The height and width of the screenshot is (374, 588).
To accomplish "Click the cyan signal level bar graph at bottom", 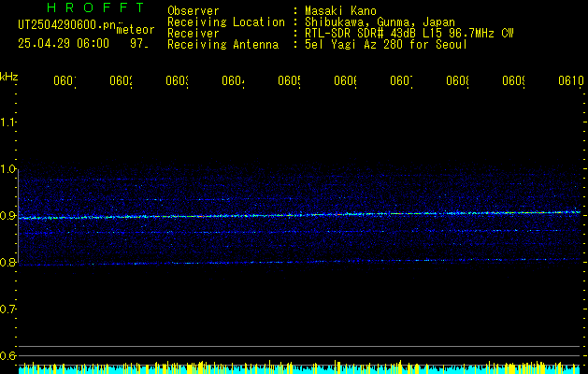I will pyautogui.click(x=299, y=368).
